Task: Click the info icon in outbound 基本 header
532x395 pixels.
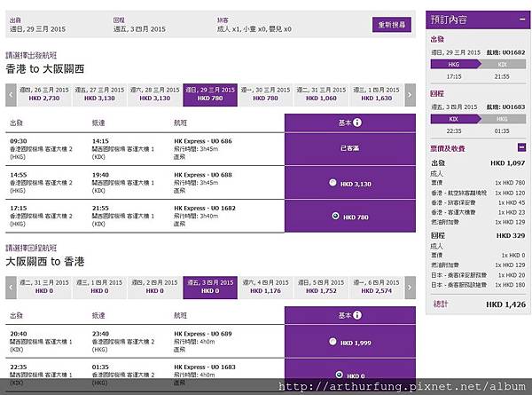Action: [x=357, y=122]
